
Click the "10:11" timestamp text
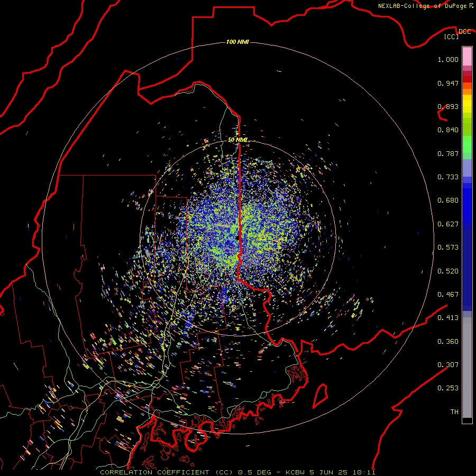click(x=364, y=472)
